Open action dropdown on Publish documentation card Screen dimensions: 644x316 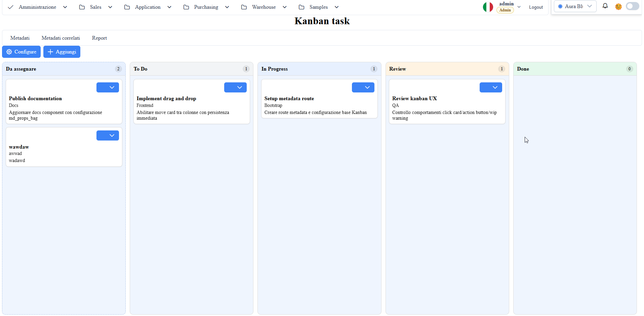(x=108, y=87)
